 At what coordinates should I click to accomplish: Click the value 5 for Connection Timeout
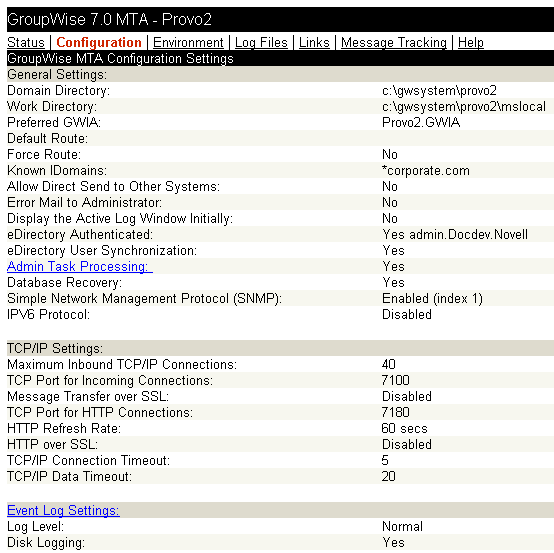(x=385, y=460)
